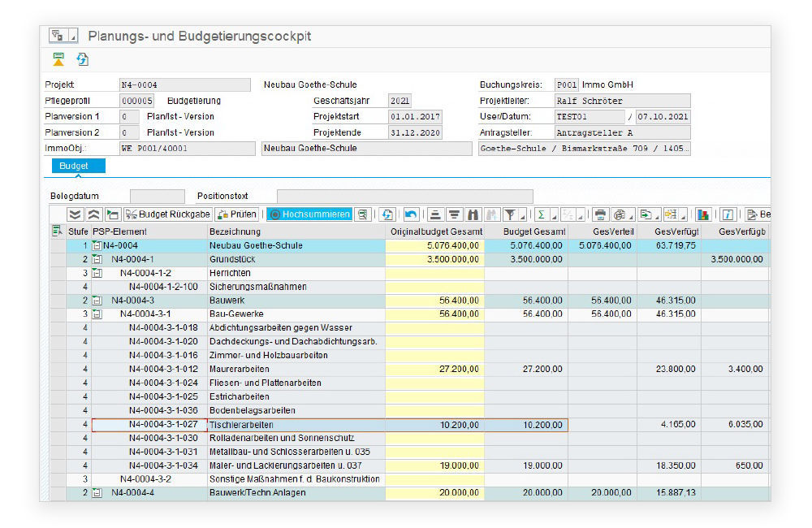The width and height of the screenshot is (812, 528).
Task: Open search using the binoculars icon
Action: coord(473,214)
